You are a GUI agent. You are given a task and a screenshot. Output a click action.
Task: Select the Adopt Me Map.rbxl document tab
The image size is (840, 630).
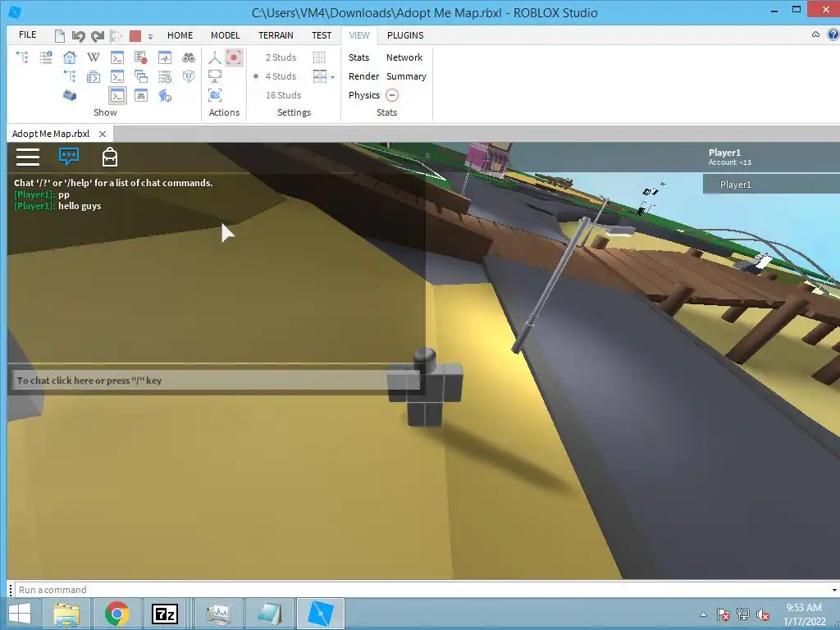pos(59,134)
